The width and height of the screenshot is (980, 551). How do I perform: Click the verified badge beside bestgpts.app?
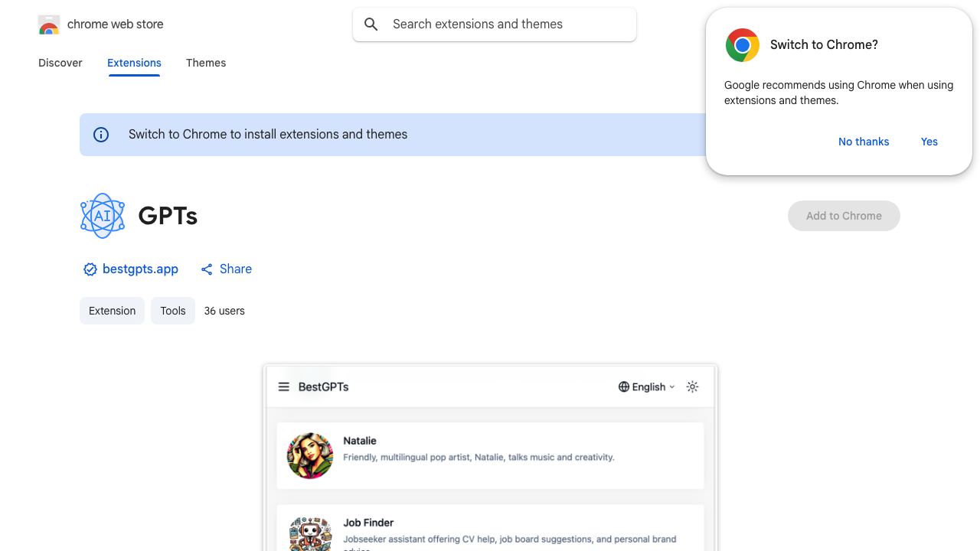pos(90,269)
